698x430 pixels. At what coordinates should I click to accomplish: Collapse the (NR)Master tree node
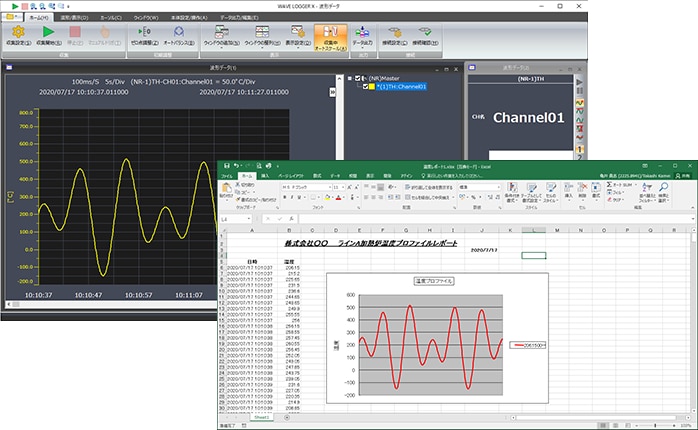point(349,77)
